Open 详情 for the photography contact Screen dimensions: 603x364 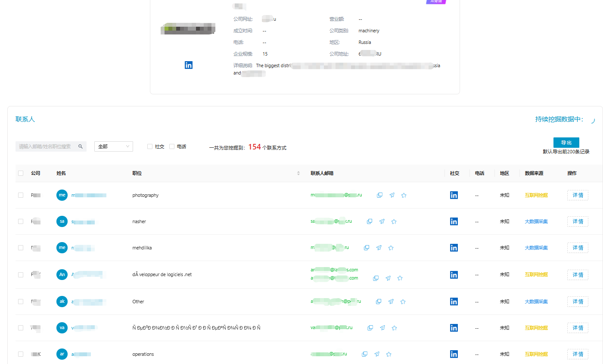(578, 195)
